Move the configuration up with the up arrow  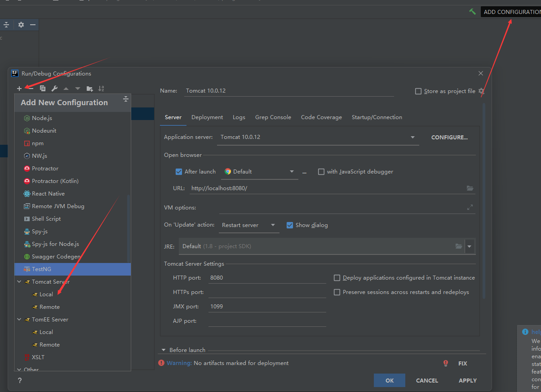[x=66, y=89]
